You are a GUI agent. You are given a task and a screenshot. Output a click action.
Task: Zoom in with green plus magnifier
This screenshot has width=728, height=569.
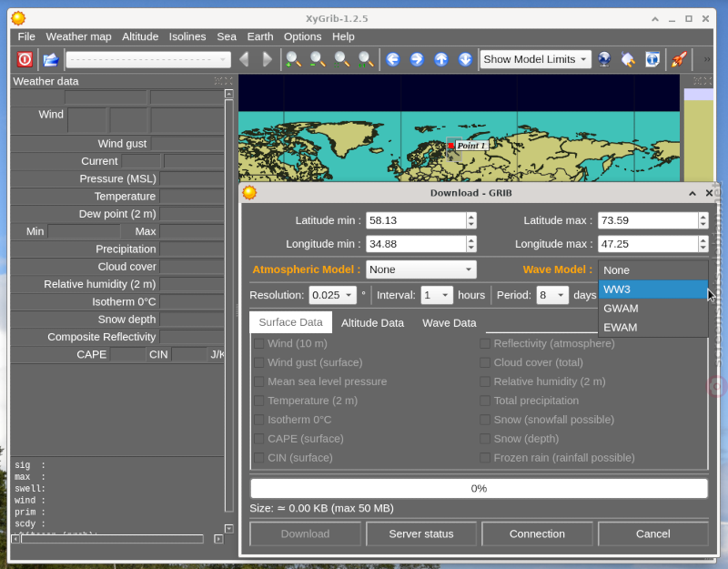pyautogui.click(x=293, y=59)
